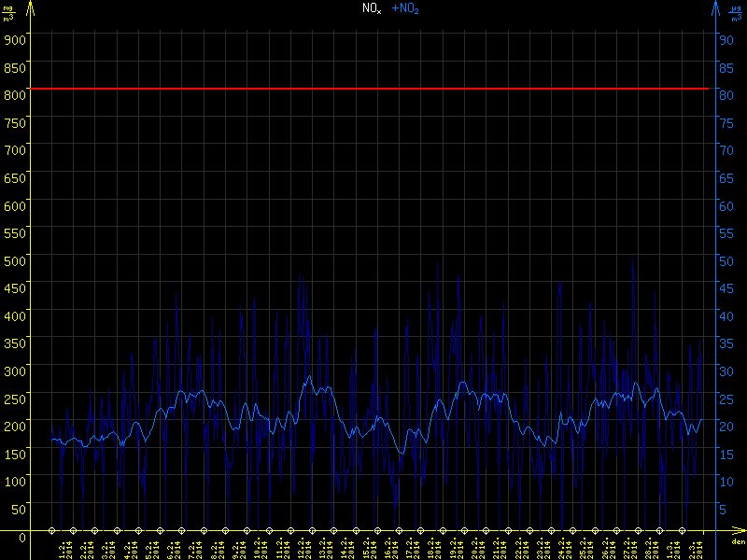Screen dimensions: 747x560
Task: Click the 15.2.2014 date label
Action: point(367,548)
